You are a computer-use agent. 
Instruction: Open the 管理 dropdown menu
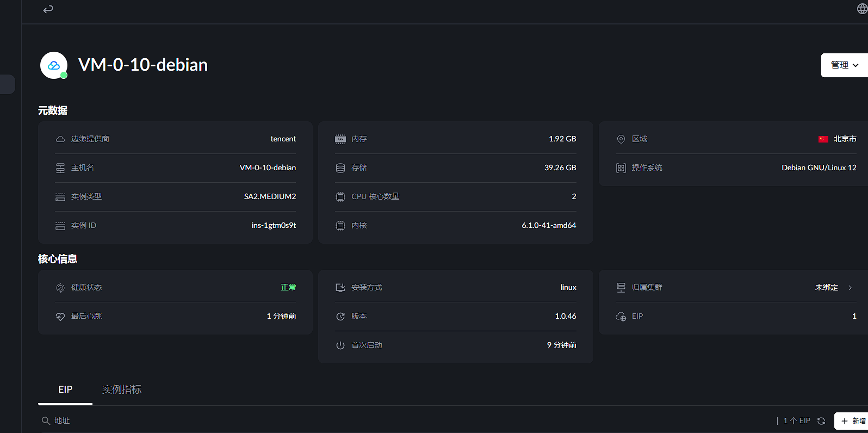[844, 65]
